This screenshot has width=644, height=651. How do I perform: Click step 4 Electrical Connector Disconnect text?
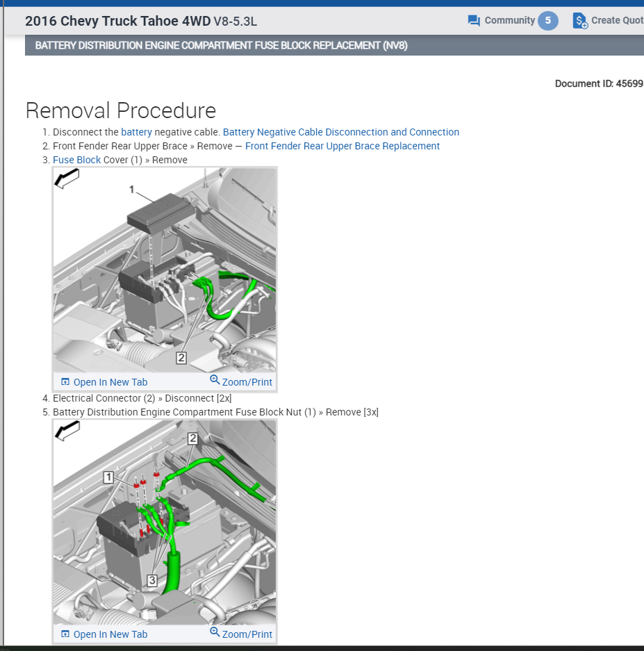142,398
